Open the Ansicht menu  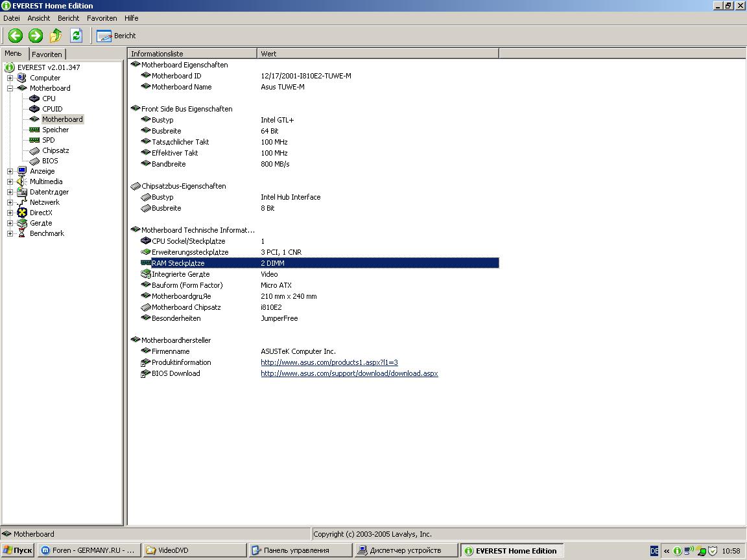tap(39, 18)
